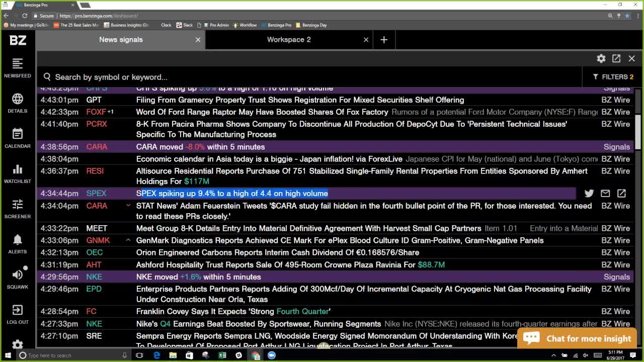Expand the CARA STAT News story chevron
644x362 pixels.
[x=128, y=206]
